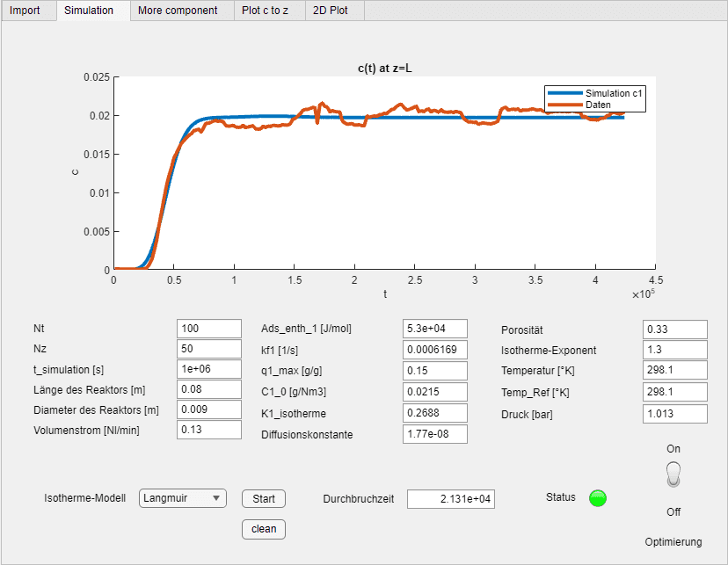Select the Nz value field
Screen dimensions: 728x565
[x=208, y=349]
